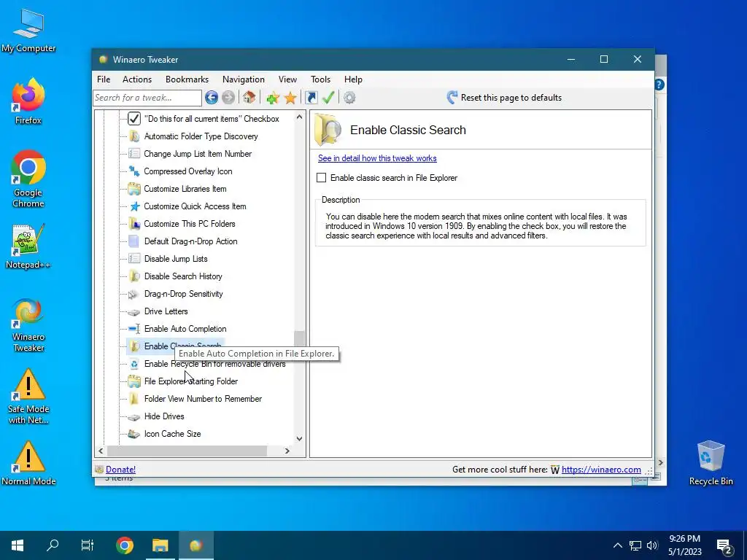Open the File menu
The height and width of the screenshot is (560, 747).
coord(104,79)
